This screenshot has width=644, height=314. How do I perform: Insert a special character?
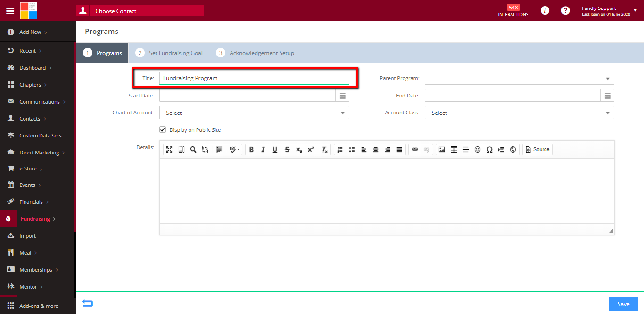coord(489,149)
